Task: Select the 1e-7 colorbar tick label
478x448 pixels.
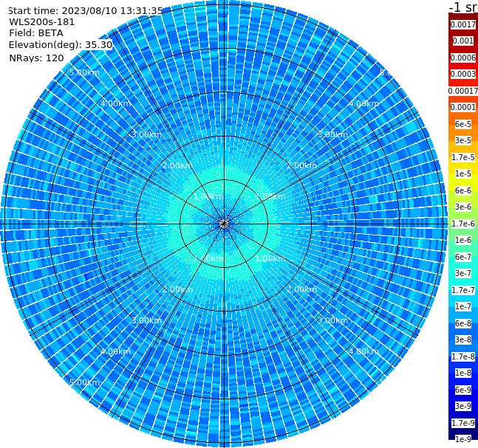Action: (463, 306)
